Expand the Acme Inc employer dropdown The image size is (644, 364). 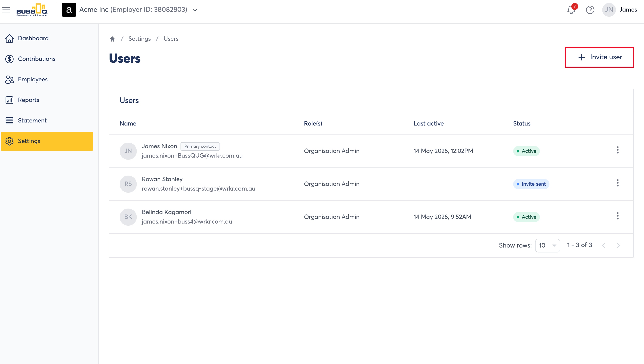pyautogui.click(x=195, y=10)
